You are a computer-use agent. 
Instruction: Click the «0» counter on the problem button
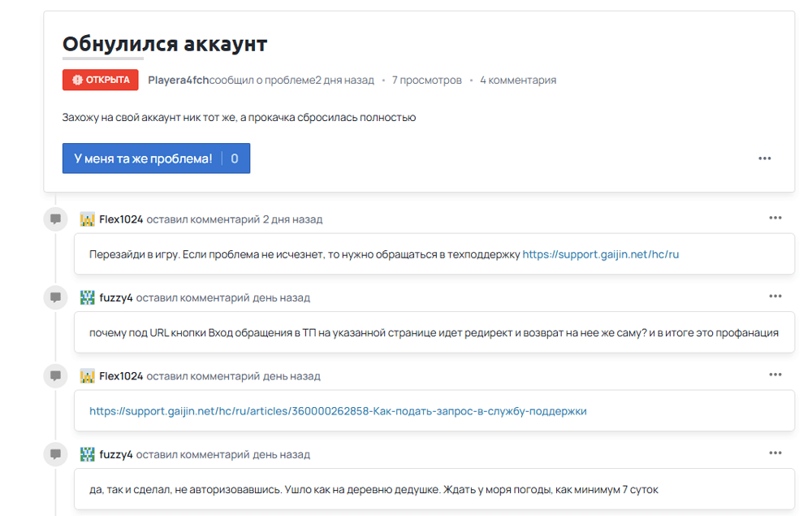click(234, 158)
